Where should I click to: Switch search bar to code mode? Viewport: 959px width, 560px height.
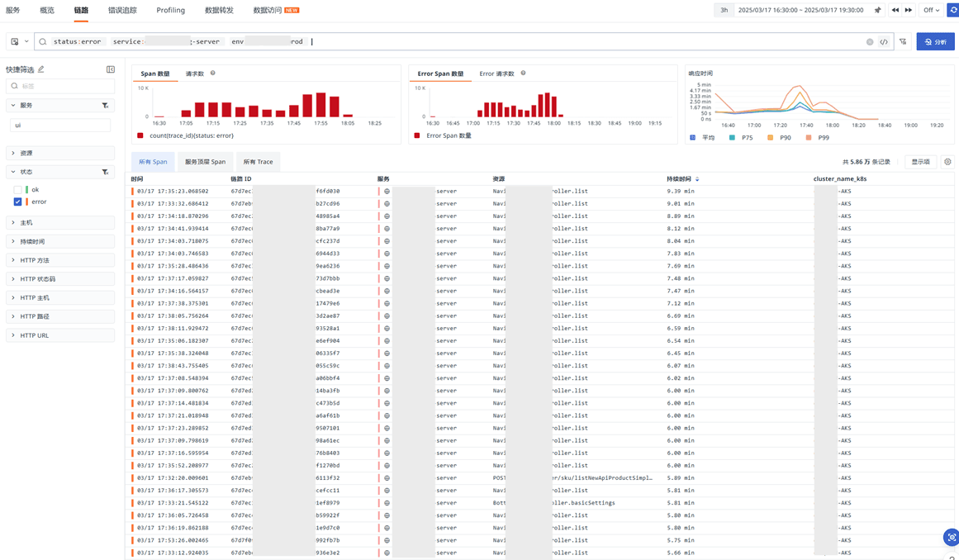pos(884,41)
